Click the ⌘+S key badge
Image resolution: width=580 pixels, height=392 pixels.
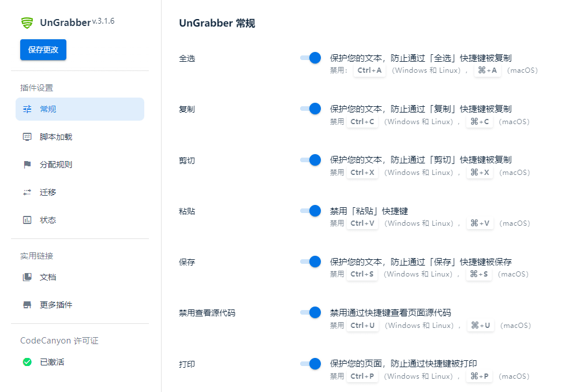tap(478, 274)
